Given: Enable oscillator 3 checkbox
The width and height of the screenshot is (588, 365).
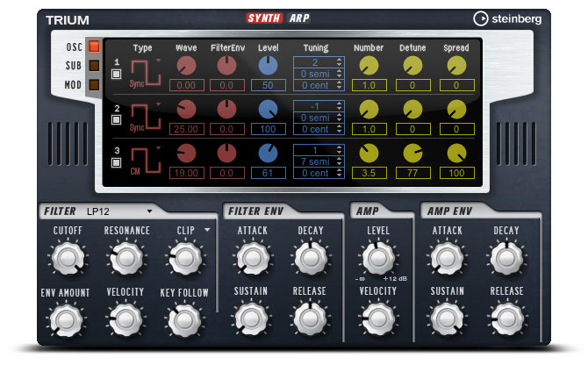Looking at the screenshot, I should tap(116, 162).
